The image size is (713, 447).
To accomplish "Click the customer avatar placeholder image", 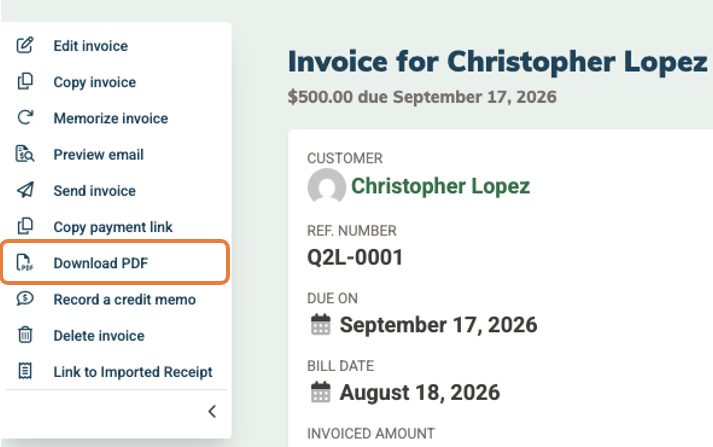I will pyautogui.click(x=326, y=186).
